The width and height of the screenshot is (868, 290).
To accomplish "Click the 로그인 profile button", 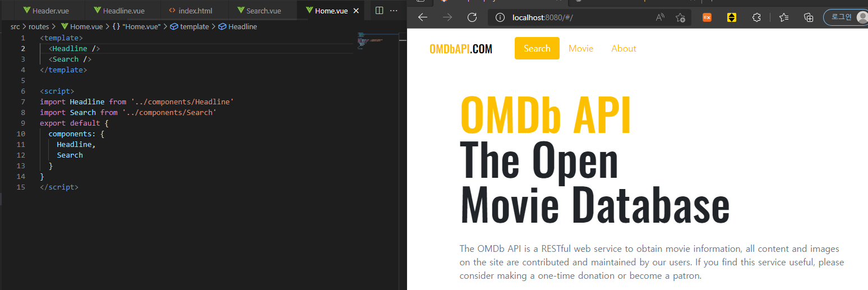I will (x=846, y=17).
